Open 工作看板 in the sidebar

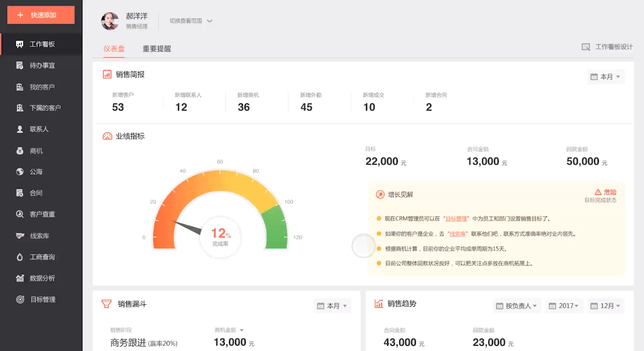[x=41, y=44]
